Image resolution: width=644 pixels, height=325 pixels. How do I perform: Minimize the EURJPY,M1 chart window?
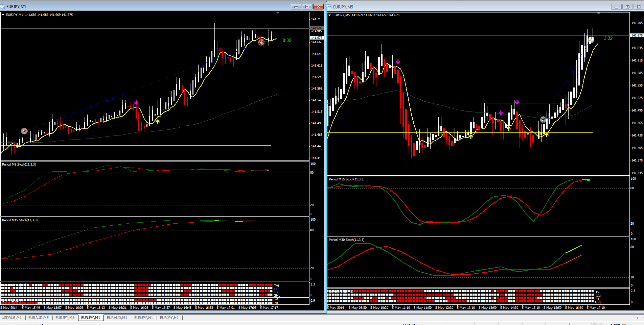click(x=296, y=6)
